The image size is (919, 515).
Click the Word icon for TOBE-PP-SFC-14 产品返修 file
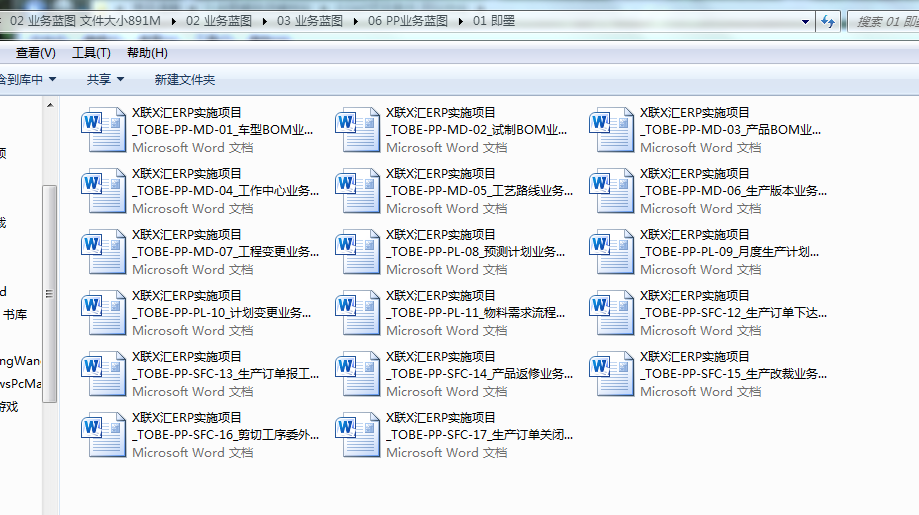[357, 374]
